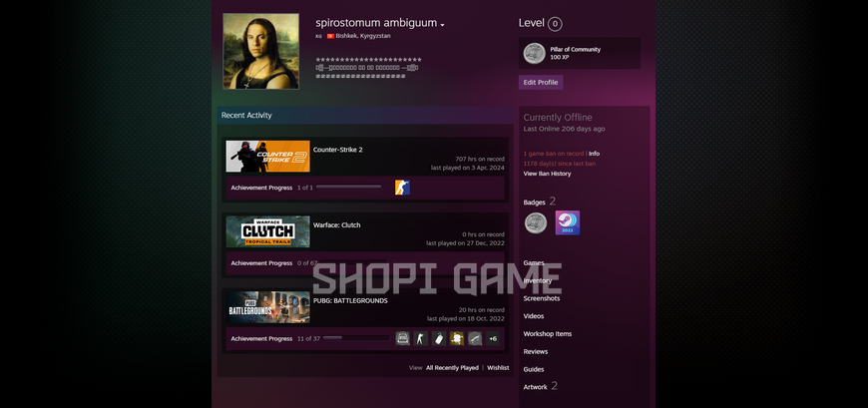Click the Counter-Strike 2 achievement progress bar

[349, 188]
